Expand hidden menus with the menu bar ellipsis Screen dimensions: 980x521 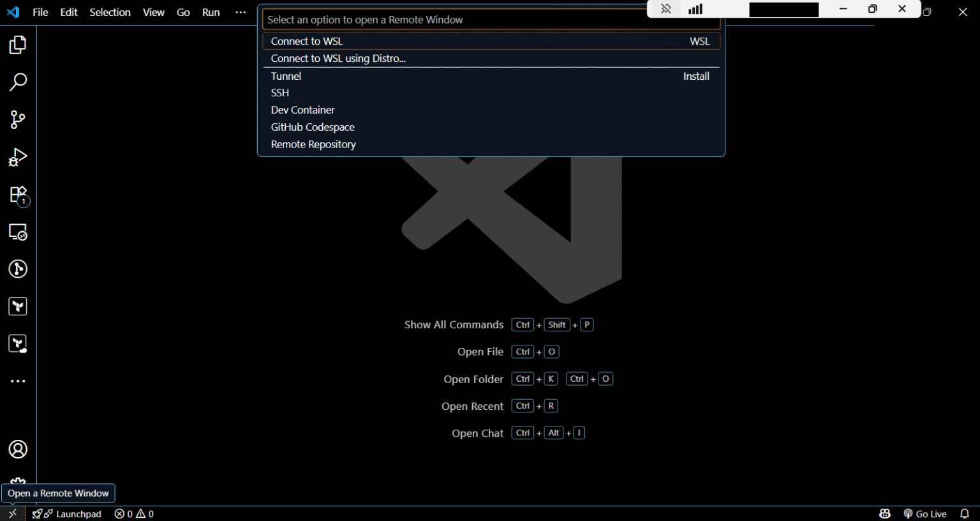click(241, 12)
